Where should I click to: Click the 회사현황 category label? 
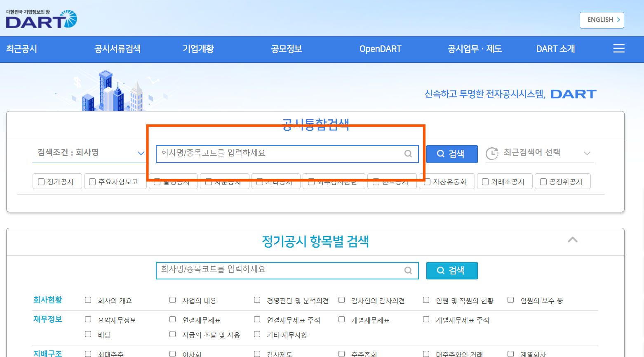tap(48, 300)
